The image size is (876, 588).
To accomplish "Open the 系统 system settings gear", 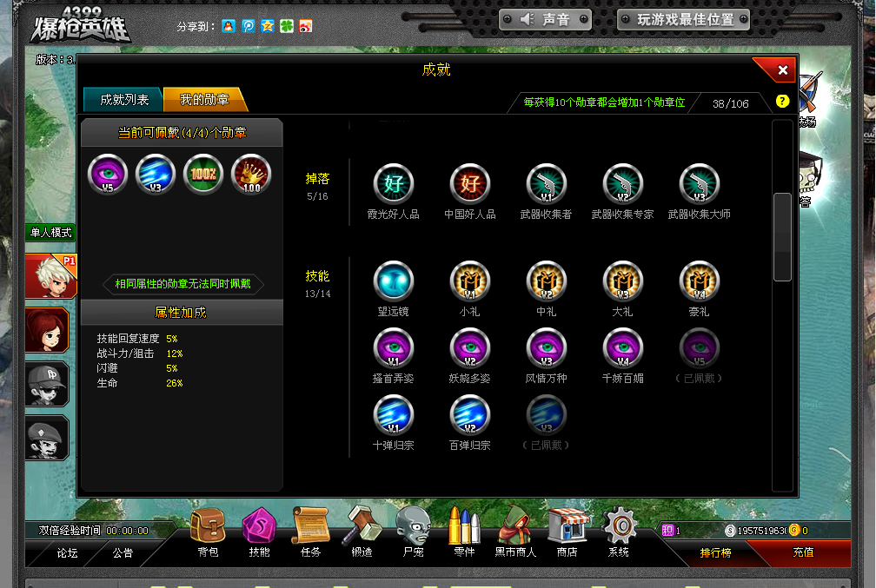I will pyautogui.click(x=619, y=532).
